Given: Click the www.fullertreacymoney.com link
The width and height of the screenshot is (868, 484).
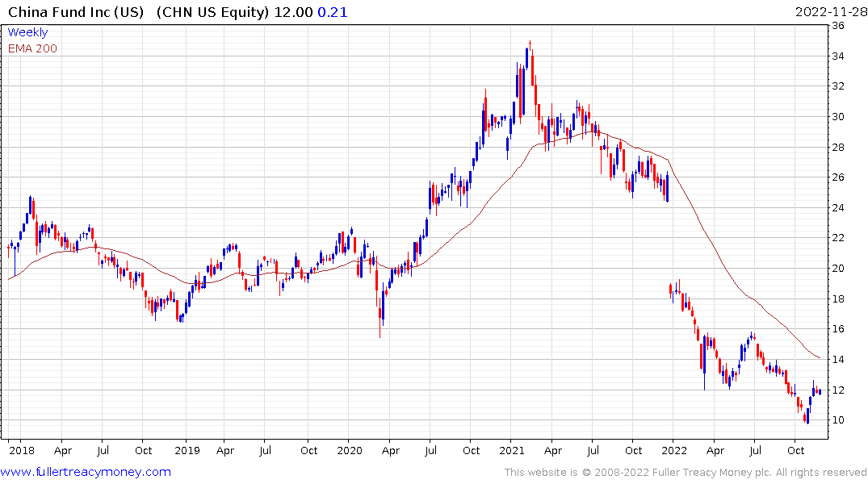Looking at the screenshot, I should point(86,472).
